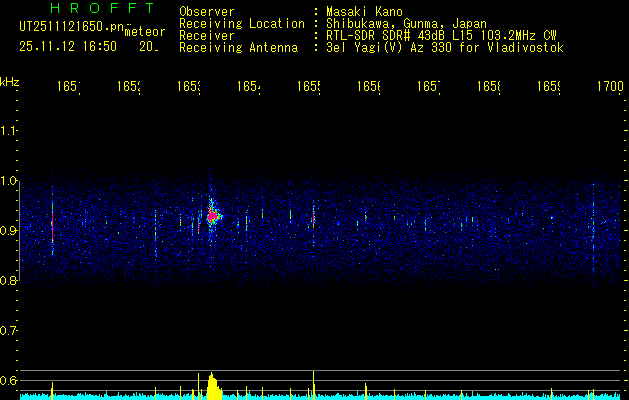Click the HROFFT title text
Image resolution: width=629 pixels, height=400 pixels.
click(x=102, y=8)
